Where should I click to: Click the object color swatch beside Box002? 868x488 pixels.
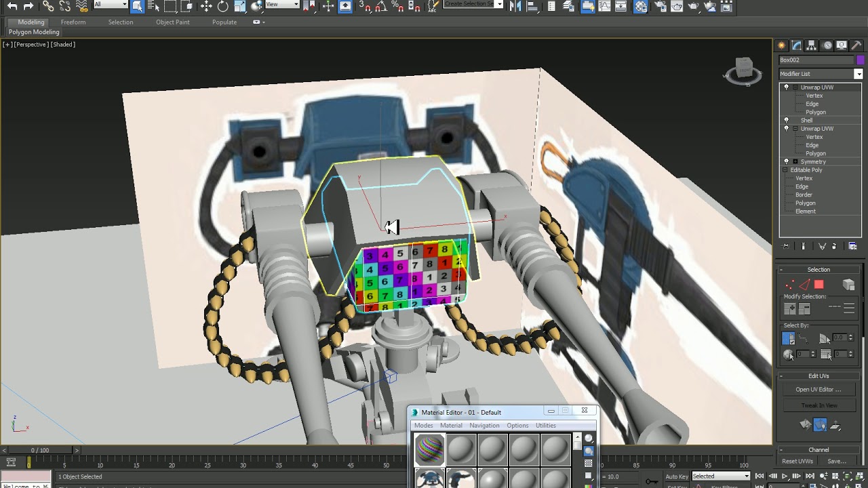point(861,60)
